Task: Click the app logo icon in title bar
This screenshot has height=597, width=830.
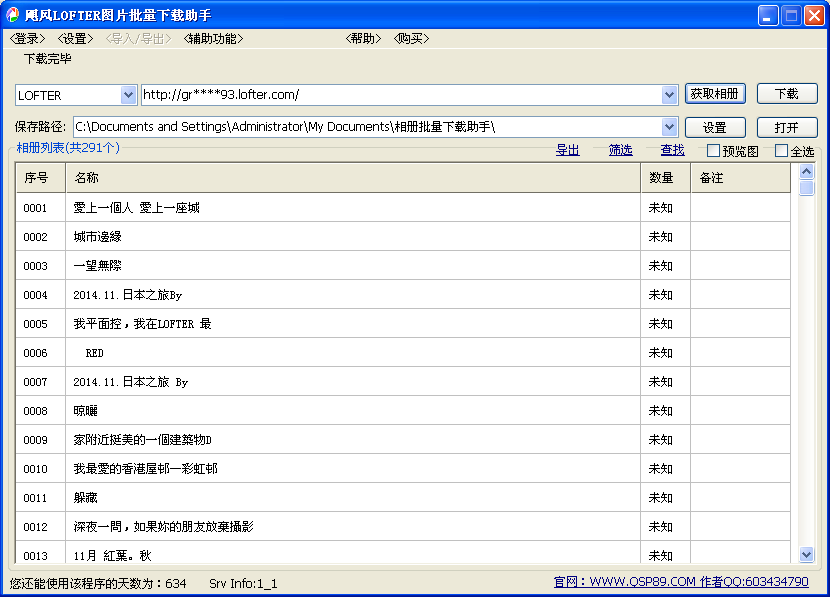Action: (x=13, y=15)
